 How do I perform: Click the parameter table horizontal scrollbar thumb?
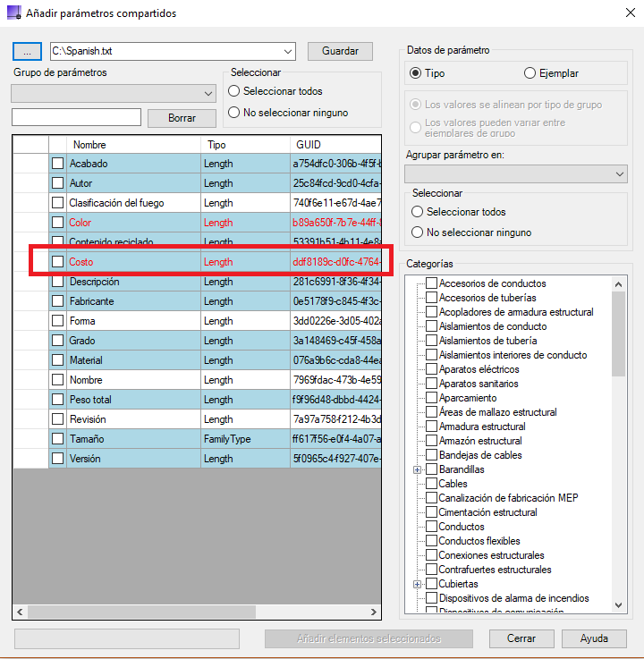click(141, 612)
